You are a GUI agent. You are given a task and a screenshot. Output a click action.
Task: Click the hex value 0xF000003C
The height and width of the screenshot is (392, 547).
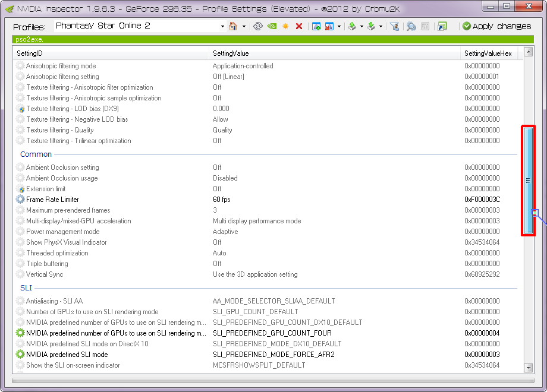[482, 200]
